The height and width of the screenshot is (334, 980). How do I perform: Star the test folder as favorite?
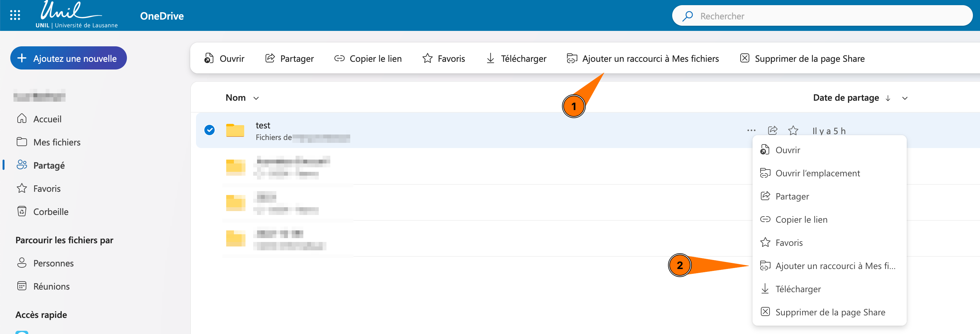point(793,131)
